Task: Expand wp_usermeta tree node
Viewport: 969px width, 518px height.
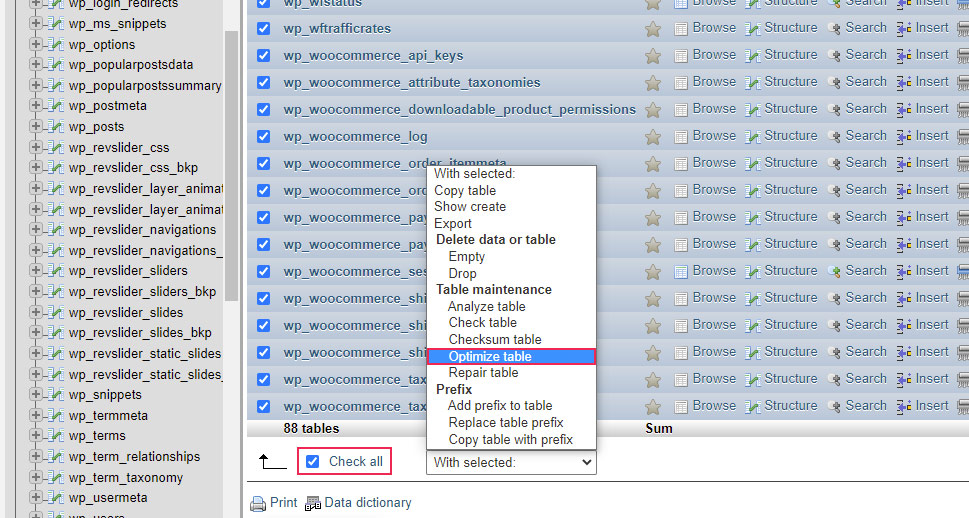Action: [x=36, y=498]
